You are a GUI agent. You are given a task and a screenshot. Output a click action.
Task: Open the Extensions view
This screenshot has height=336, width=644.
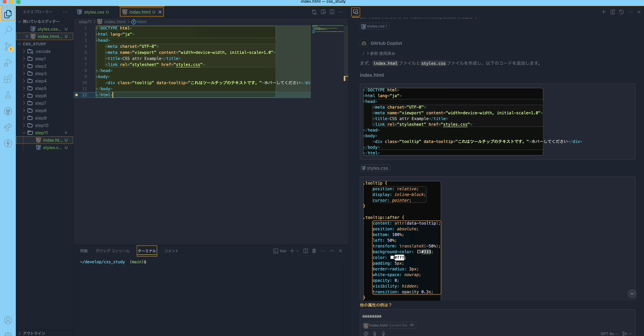click(x=8, y=79)
